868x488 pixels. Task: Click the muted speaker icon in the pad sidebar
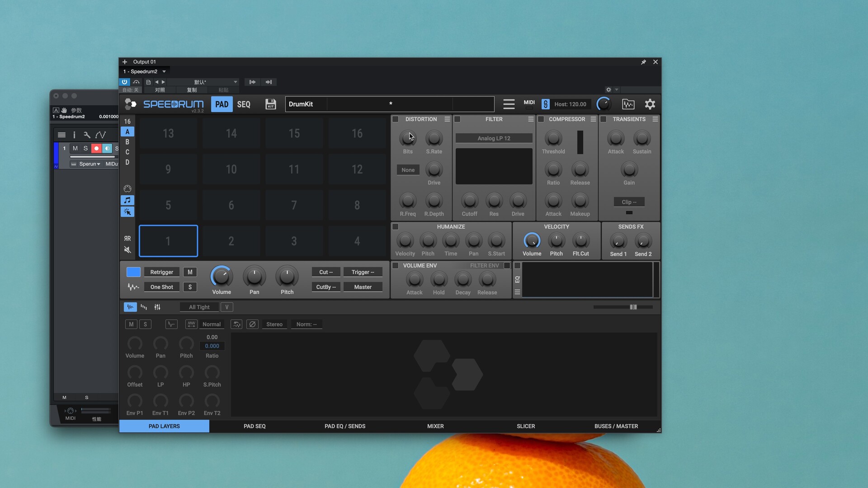(127, 250)
